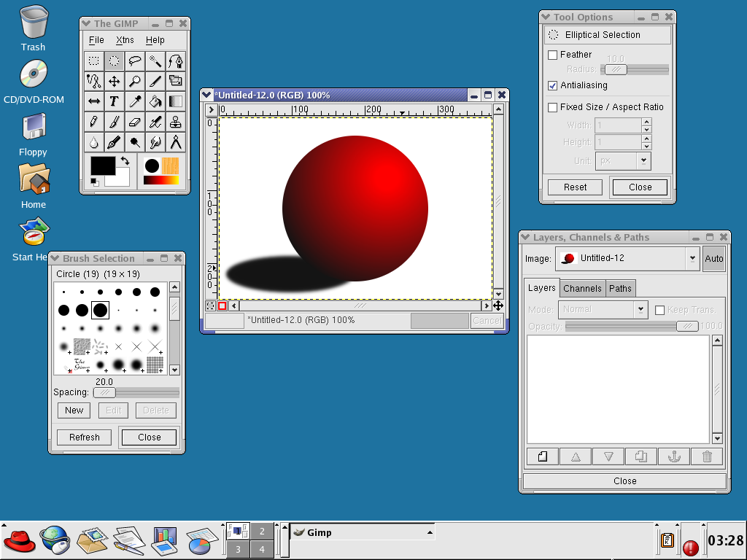
Task: Choose the Fuzzy Select magic wand tool
Action: point(155,61)
